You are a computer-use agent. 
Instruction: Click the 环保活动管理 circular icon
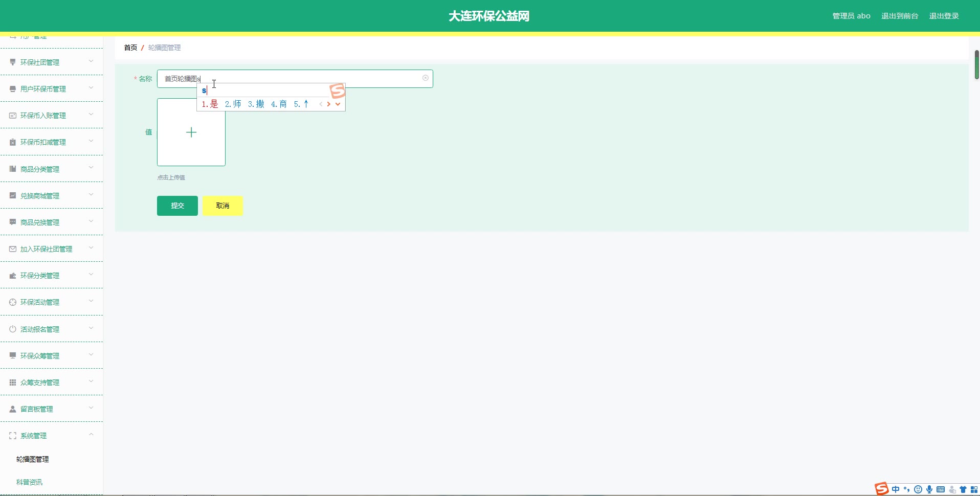click(13, 302)
